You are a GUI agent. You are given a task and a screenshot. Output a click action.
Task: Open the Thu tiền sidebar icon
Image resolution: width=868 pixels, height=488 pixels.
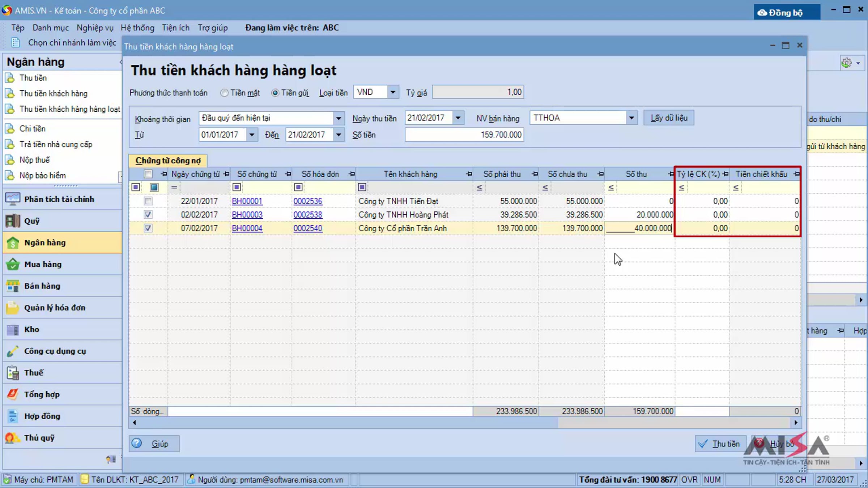tap(10, 78)
